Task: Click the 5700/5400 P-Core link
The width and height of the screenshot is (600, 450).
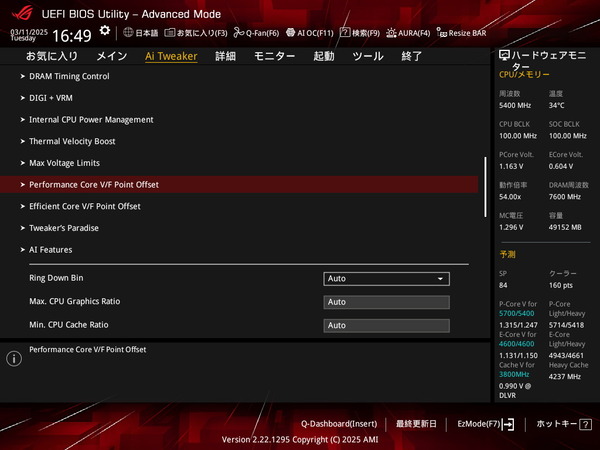Action: click(517, 313)
